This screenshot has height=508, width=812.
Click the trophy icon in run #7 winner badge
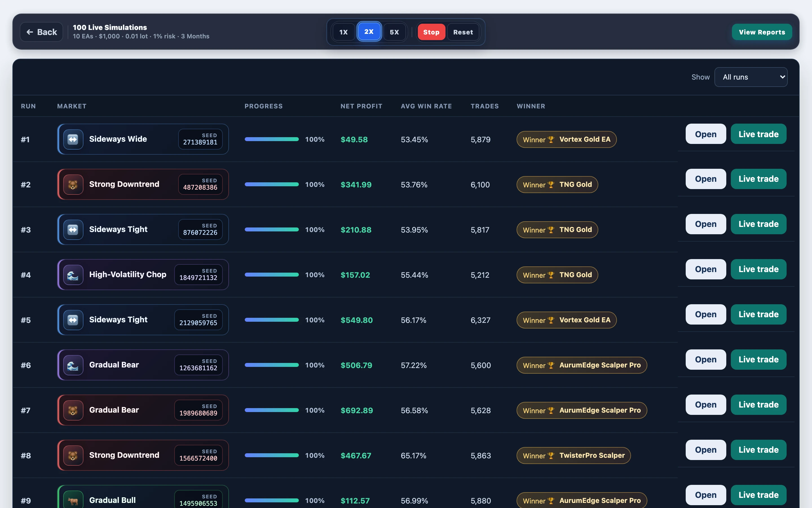pyautogui.click(x=551, y=410)
